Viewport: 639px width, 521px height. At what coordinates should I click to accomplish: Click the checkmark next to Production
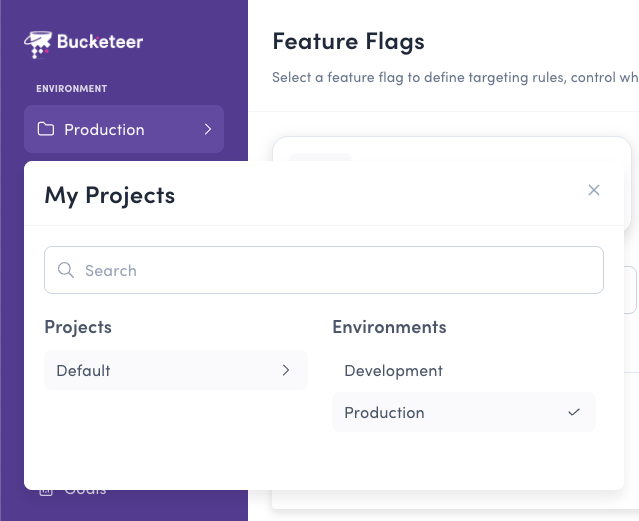(x=574, y=412)
